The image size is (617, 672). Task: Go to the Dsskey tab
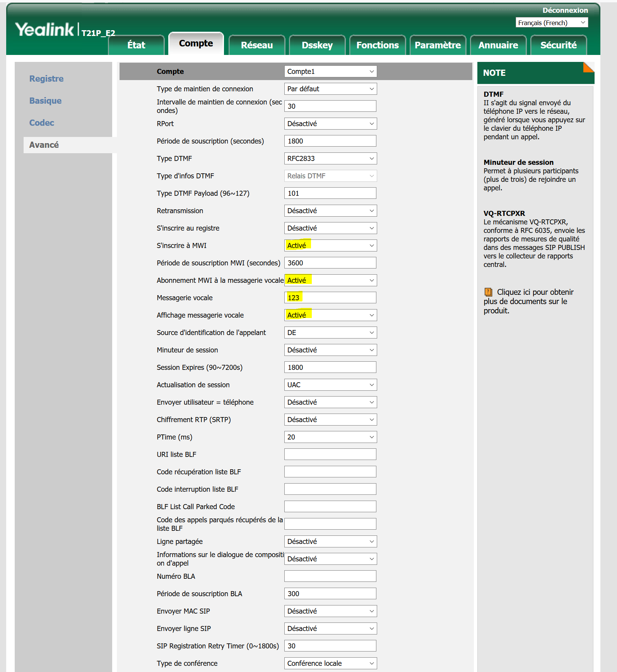click(x=317, y=45)
